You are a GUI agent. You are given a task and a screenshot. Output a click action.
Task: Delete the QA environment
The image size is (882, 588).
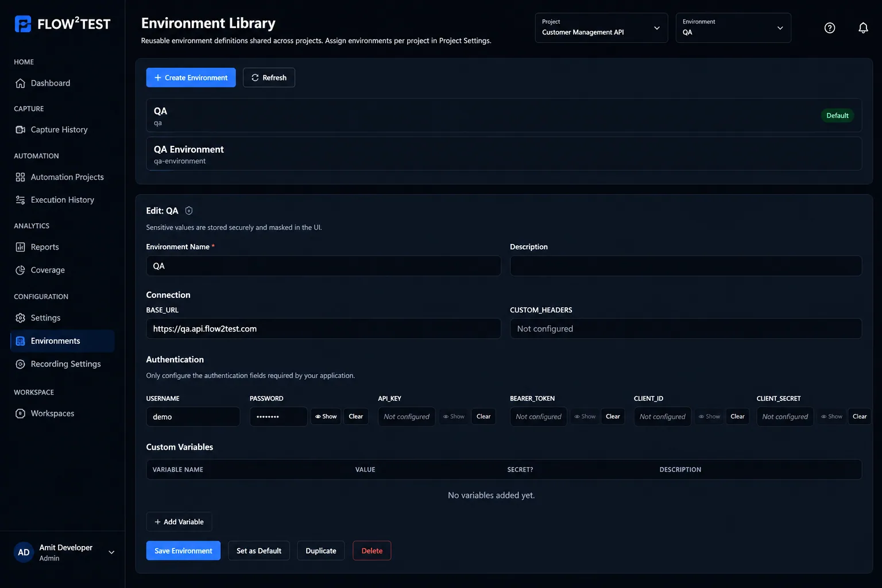372,551
